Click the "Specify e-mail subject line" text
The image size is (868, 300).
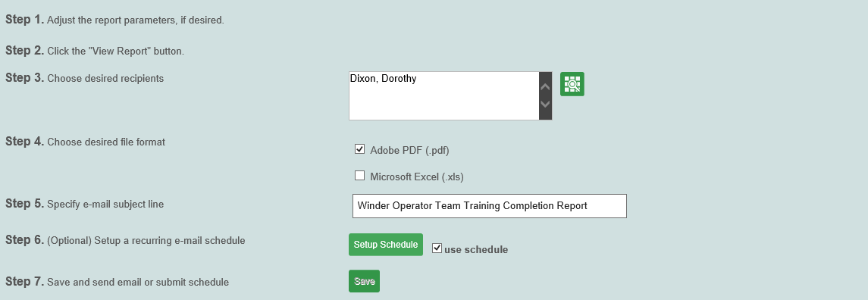105,205
